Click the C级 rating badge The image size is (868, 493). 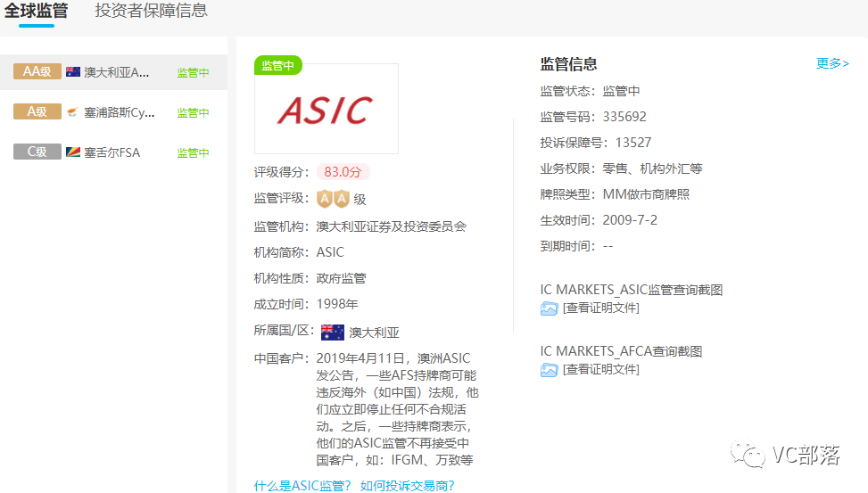coord(37,152)
